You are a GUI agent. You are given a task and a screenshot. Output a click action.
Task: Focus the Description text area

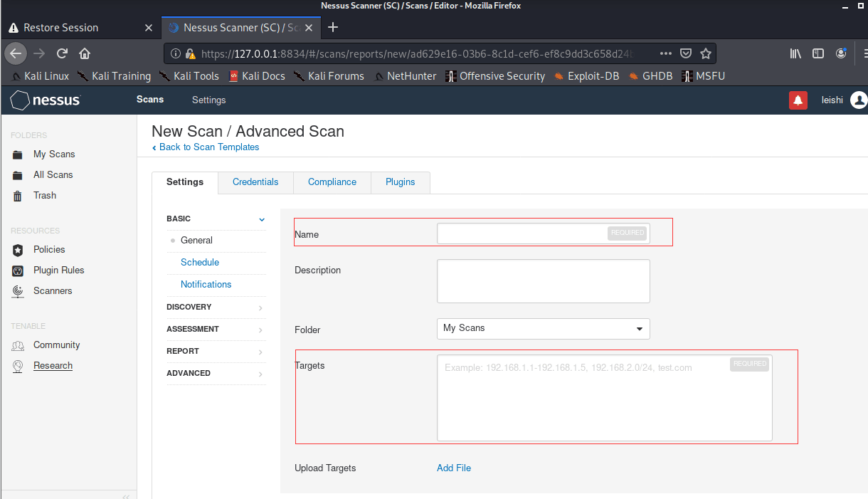544,281
